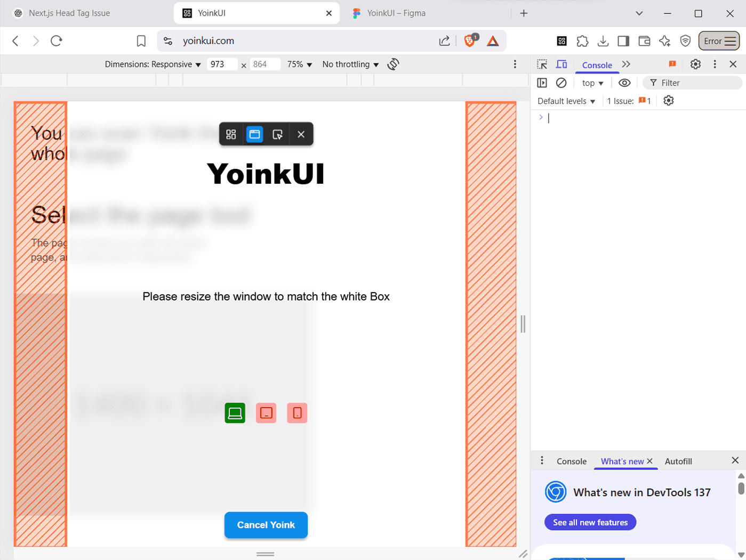Edit the viewport height field showing 864
746x560 pixels.
[x=265, y=64]
